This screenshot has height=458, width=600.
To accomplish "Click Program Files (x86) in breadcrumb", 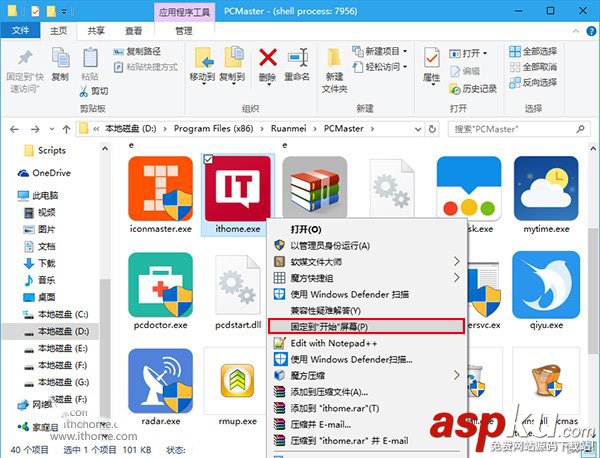I will tap(214, 129).
